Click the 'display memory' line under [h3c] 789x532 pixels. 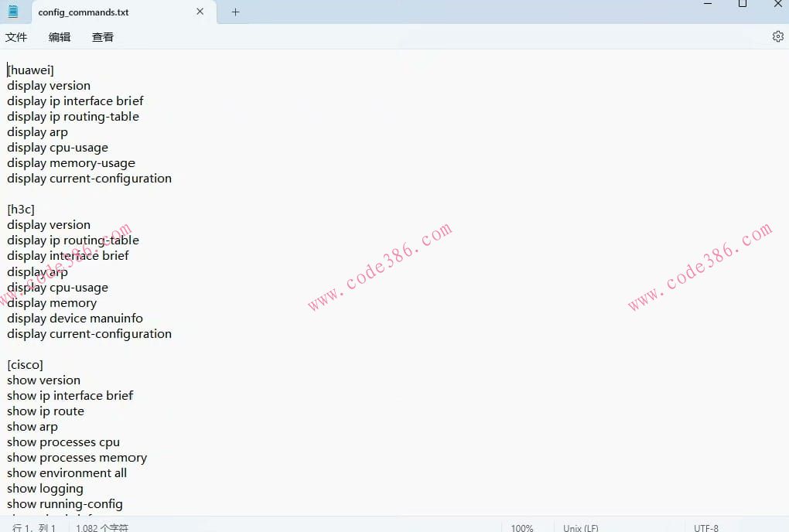(52, 303)
